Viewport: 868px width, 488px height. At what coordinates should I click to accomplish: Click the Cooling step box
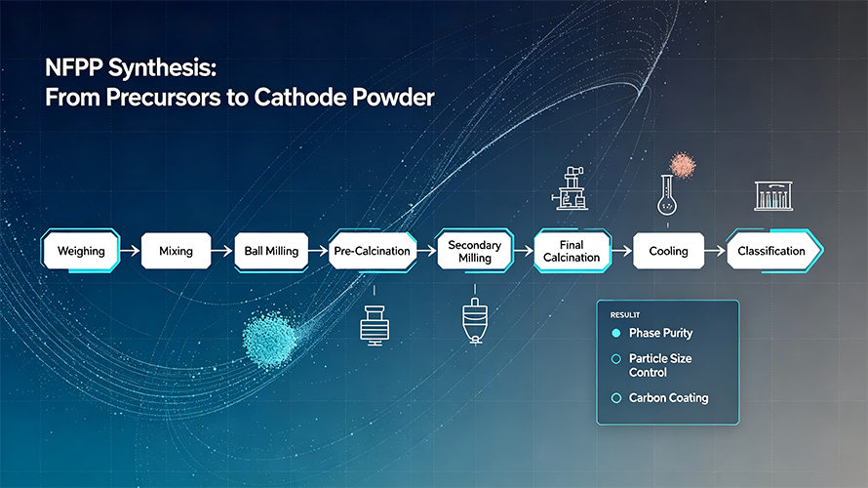[669, 251]
